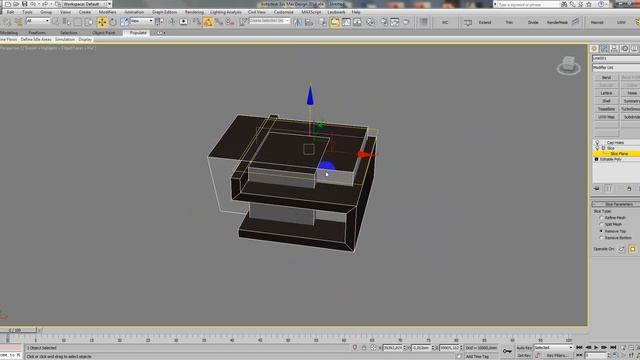
Task: Click the Keyboard Shortcut Override toggle
Action: (184, 22)
